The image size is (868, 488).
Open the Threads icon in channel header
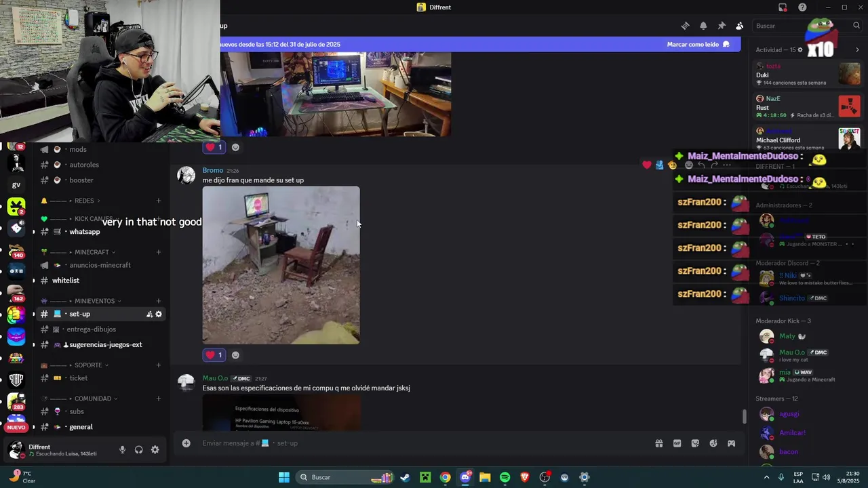point(685,26)
